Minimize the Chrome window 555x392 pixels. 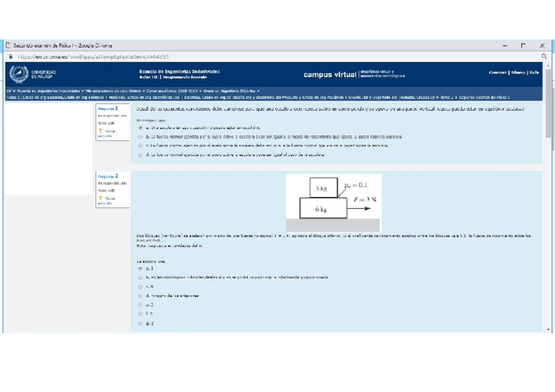tap(505, 46)
